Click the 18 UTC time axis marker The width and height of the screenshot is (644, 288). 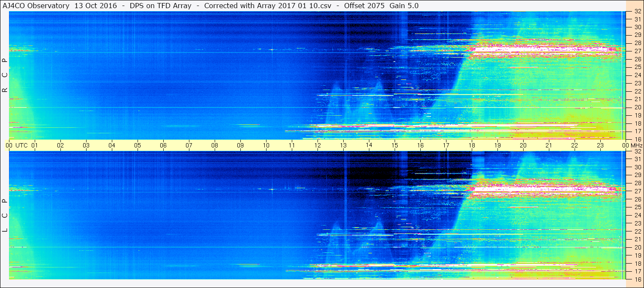(x=472, y=145)
